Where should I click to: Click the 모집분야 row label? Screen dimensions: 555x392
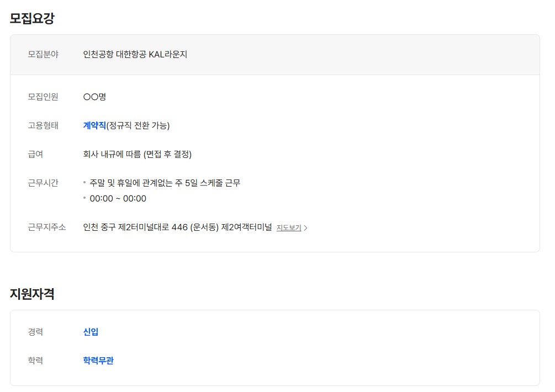(43, 54)
